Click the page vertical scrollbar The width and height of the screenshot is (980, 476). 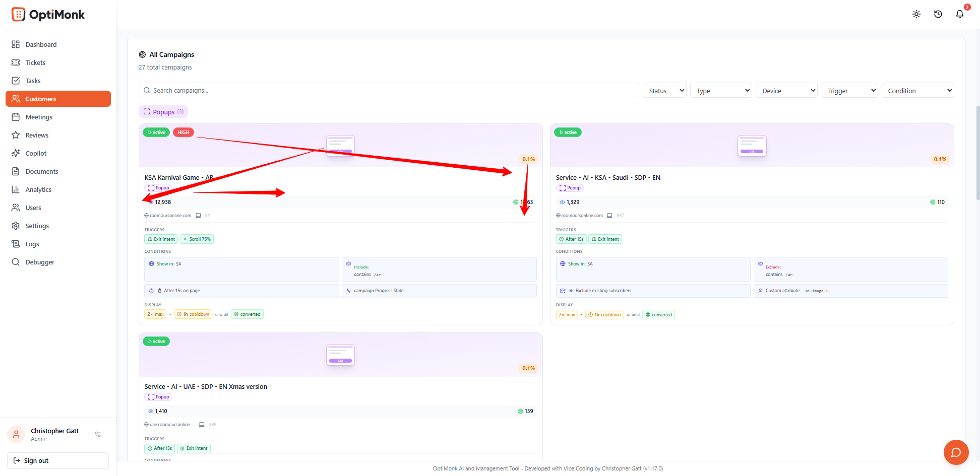977,153
